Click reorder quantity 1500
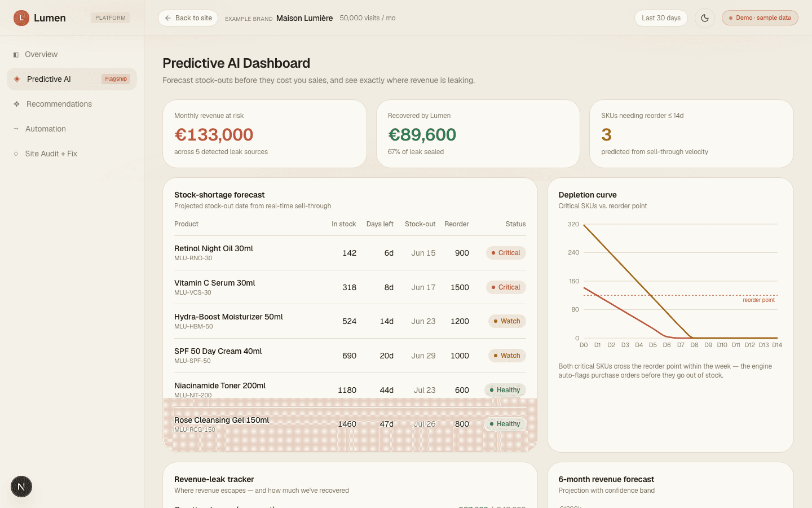The height and width of the screenshot is (508, 812). tap(460, 287)
